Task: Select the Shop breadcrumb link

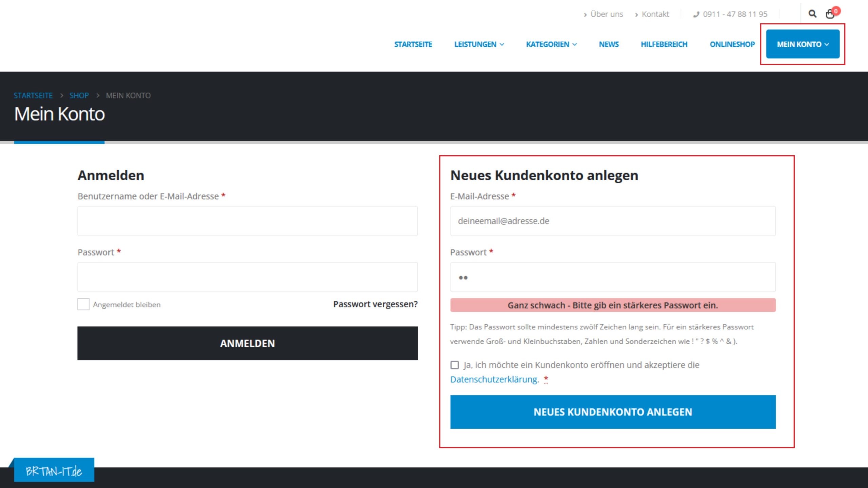Action: point(79,96)
